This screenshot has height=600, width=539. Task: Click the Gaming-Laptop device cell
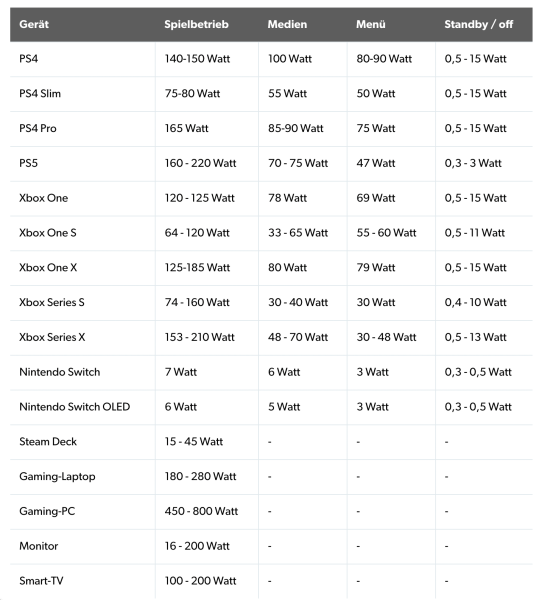coord(57,477)
